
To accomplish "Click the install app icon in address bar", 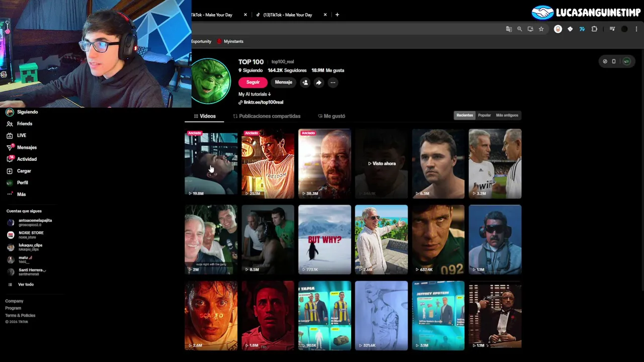I will 530,29.
